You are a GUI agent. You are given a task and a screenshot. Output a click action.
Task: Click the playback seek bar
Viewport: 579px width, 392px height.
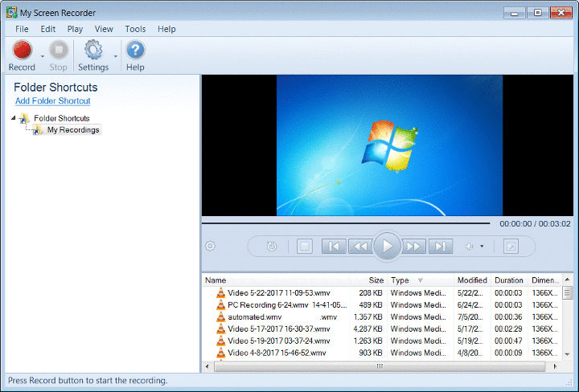click(x=346, y=223)
